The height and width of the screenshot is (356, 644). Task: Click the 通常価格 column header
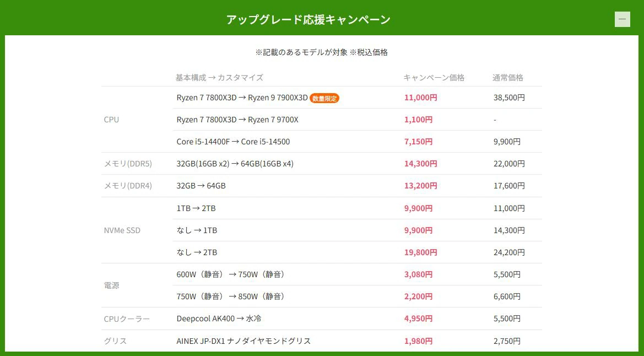[x=506, y=77]
